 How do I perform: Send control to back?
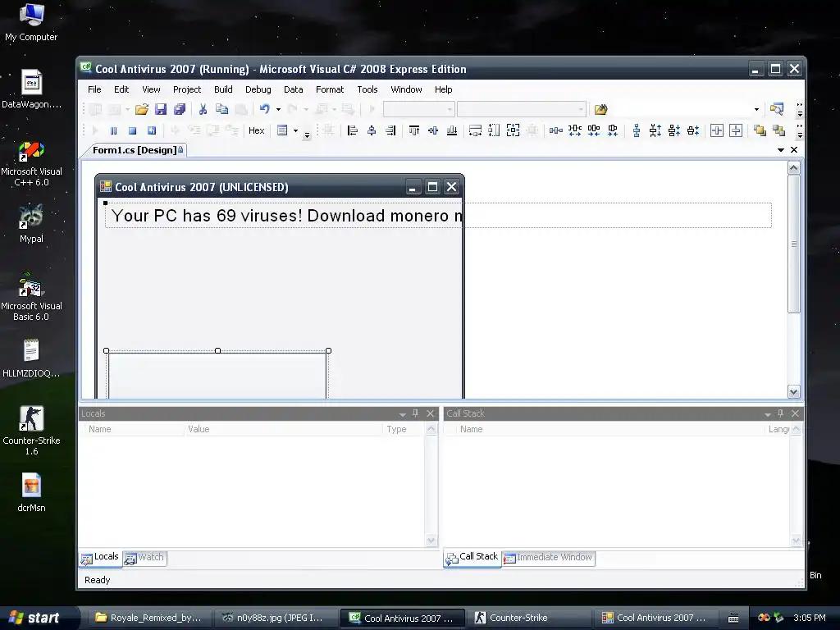(x=779, y=130)
